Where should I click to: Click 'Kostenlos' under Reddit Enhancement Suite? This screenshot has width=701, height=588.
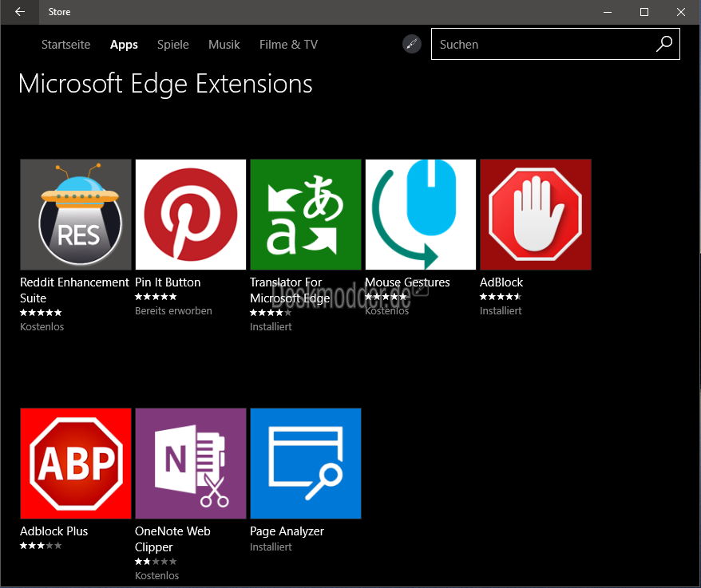tap(42, 326)
